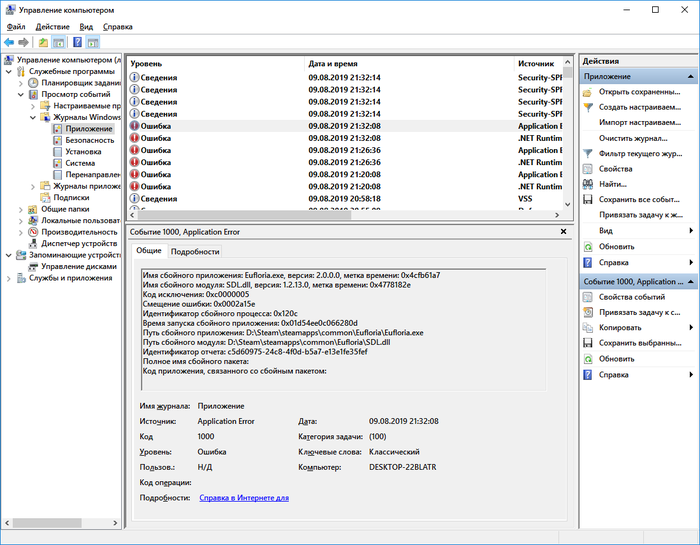Click the 'Создать настраиваем...' funnel icon

coord(587,107)
